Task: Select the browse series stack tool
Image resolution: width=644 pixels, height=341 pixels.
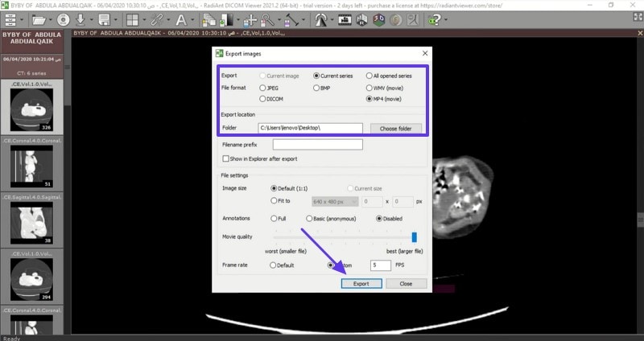Action: [209, 19]
